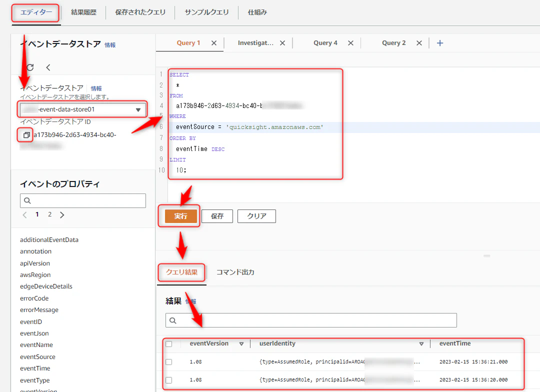Open the コマンド出力 tab

coord(235,272)
